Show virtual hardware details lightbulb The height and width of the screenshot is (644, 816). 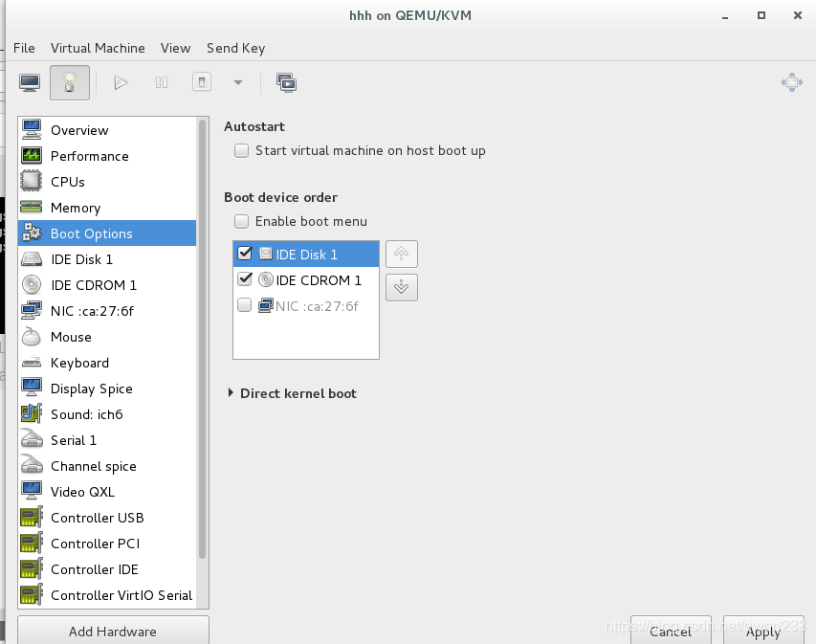[70, 83]
